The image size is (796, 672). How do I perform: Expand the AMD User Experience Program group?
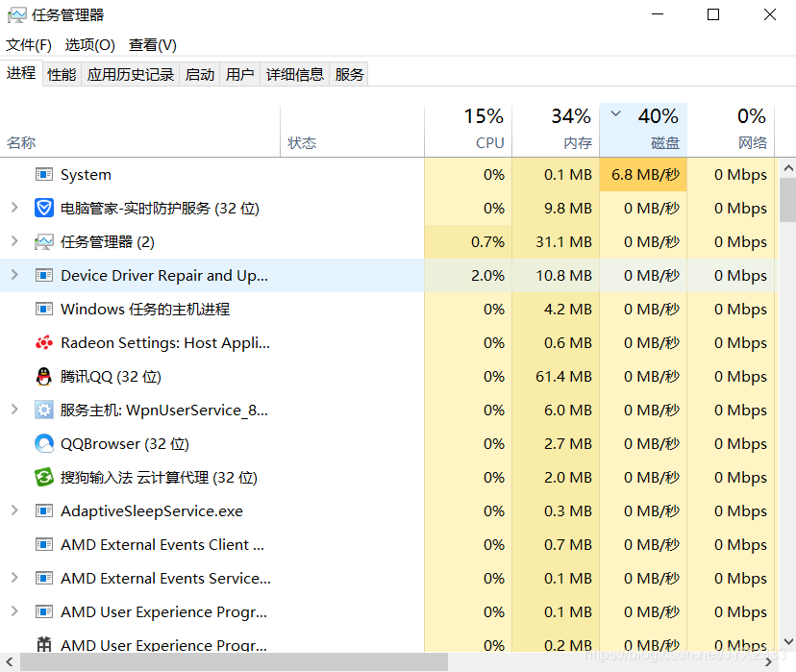[x=14, y=611]
